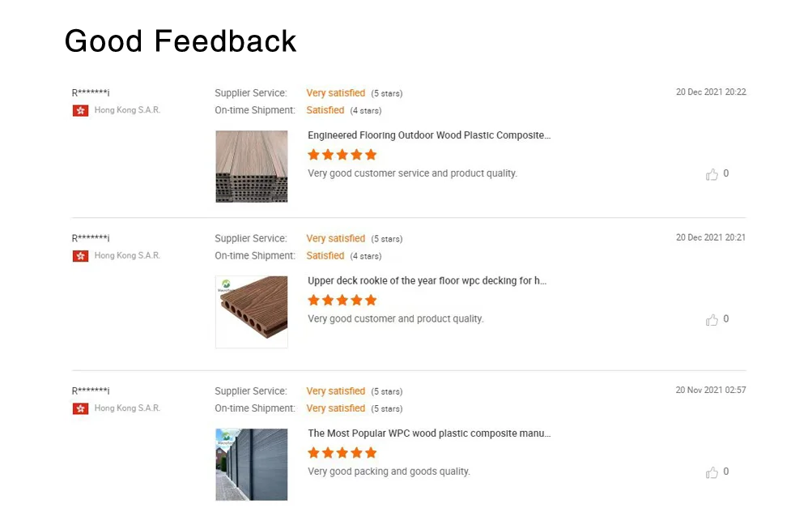This screenshot has width=812, height=521.
Task: Give thumbs-up to Most Popular WPC review
Action: click(x=712, y=472)
